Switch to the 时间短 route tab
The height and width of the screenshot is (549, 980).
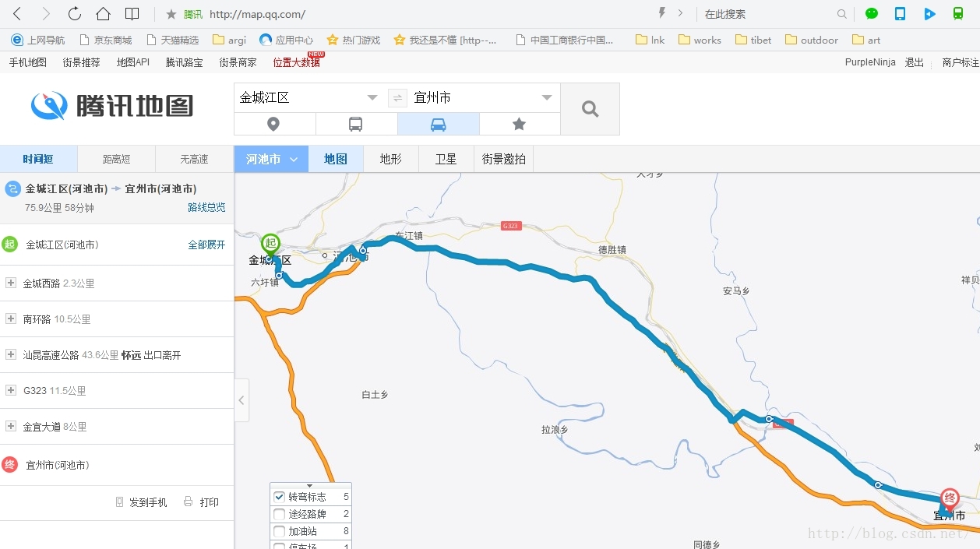point(38,159)
